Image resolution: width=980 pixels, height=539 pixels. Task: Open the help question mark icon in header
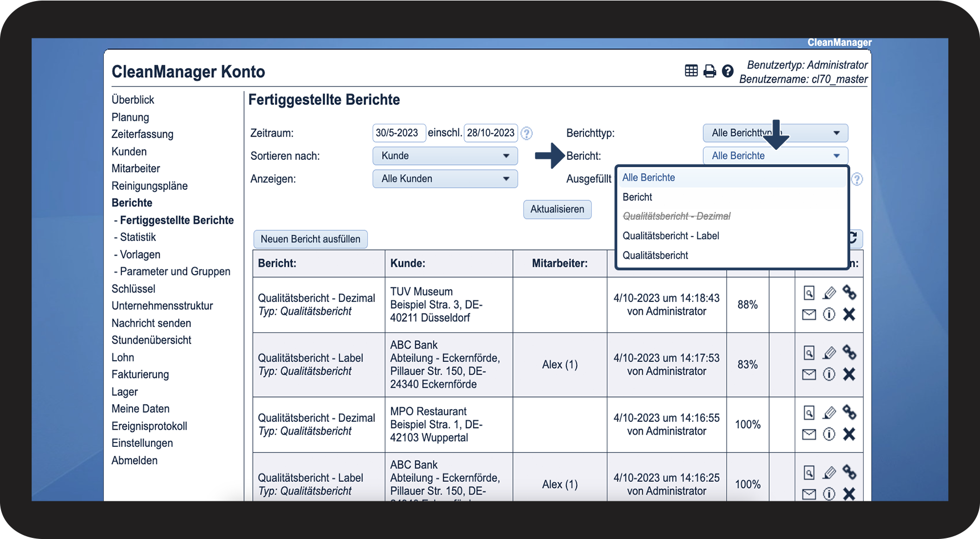(728, 70)
